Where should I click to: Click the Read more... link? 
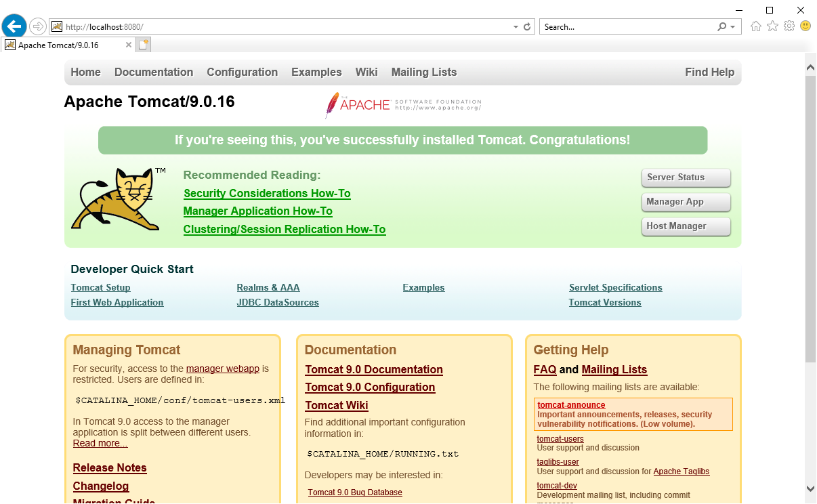pyautogui.click(x=100, y=444)
